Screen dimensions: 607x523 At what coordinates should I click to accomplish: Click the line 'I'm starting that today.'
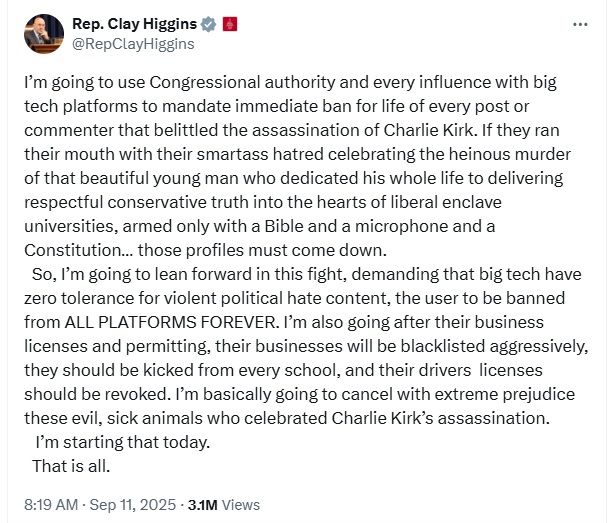point(123,442)
